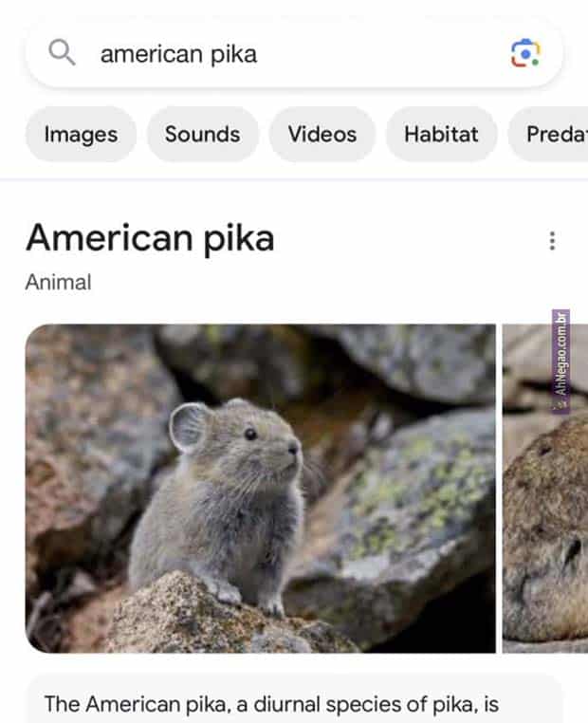
Task: Open the main American pika photo
Action: click(x=261, y=489)
